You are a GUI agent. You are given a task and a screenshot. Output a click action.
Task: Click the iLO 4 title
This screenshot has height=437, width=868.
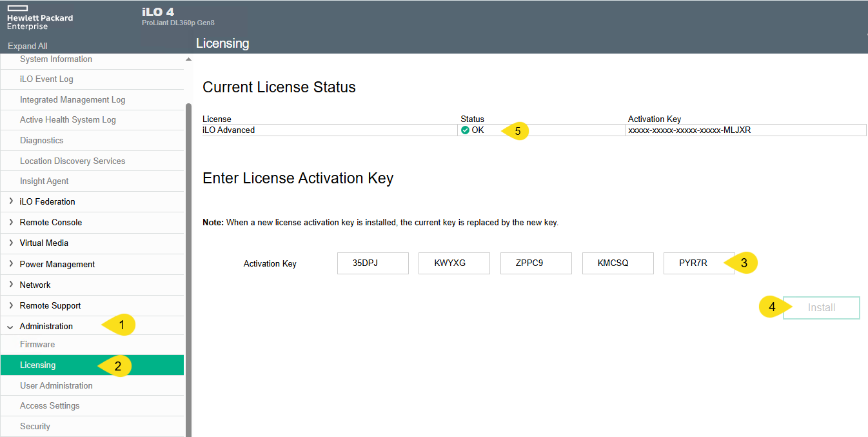[x=157, y=12]
